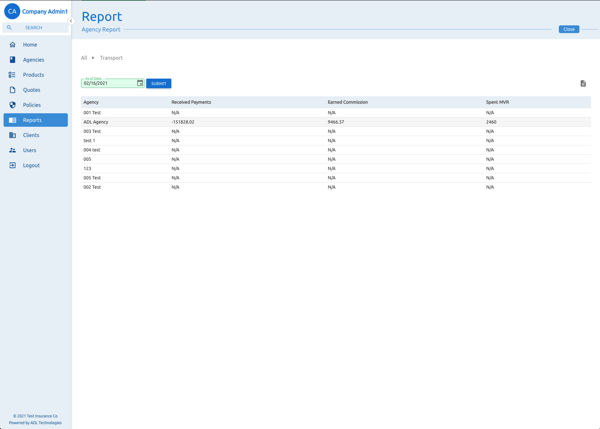Select the 123 agency row
The image size is (600, 429).
point(336,168)
